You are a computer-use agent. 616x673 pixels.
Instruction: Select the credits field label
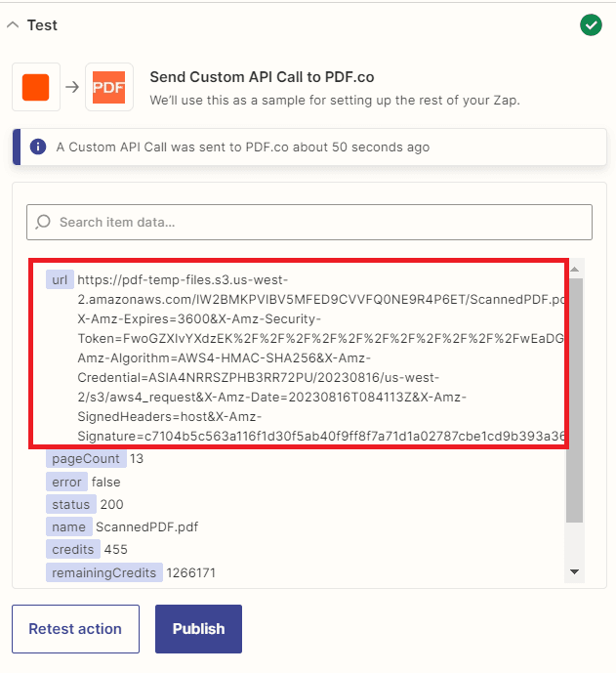pos(73,549)
